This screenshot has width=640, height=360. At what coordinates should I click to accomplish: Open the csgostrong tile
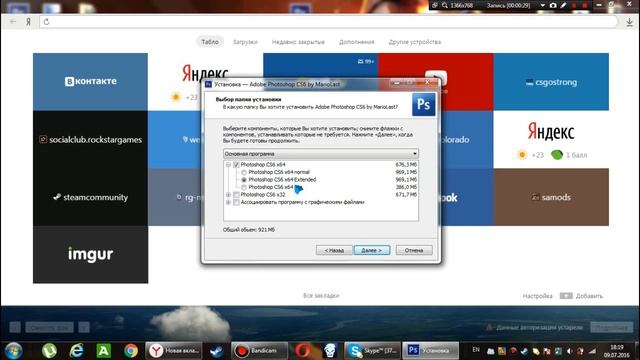click(x=551, y=82)
